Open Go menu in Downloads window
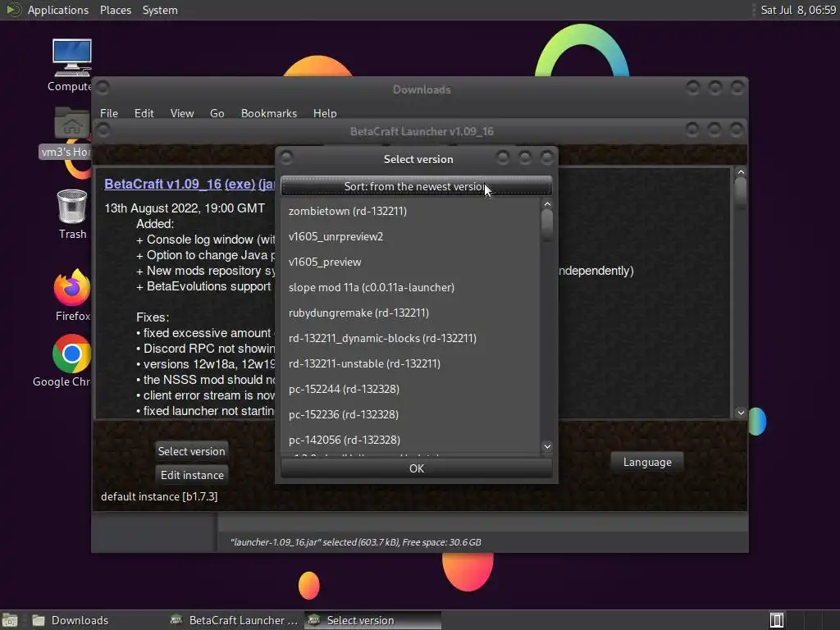840x630 pixels. pos(217,113)
